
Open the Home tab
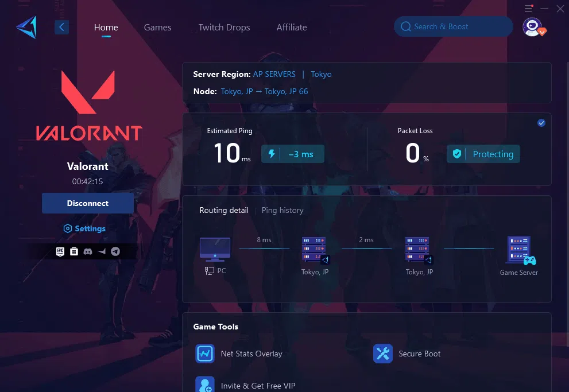coord(106,27)
